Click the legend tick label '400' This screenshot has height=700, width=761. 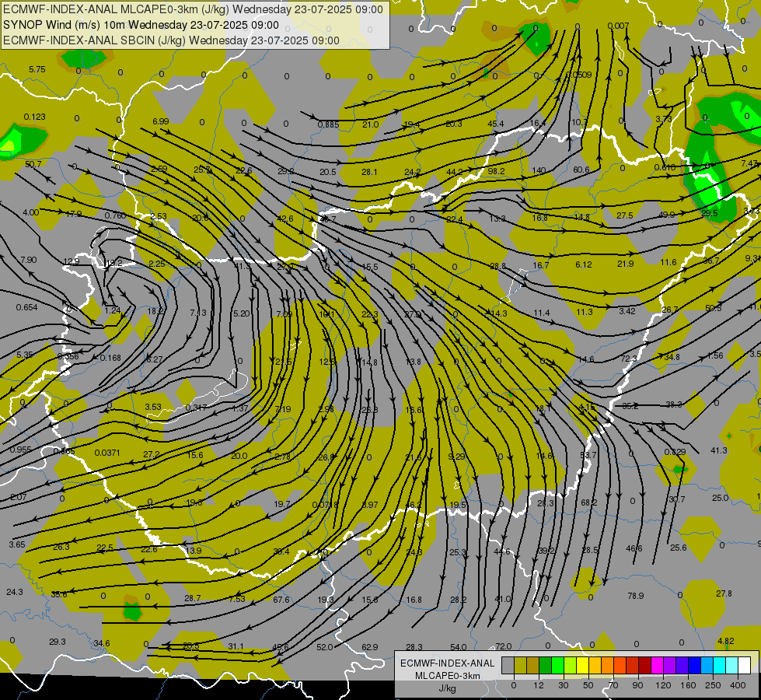[738, 685]
